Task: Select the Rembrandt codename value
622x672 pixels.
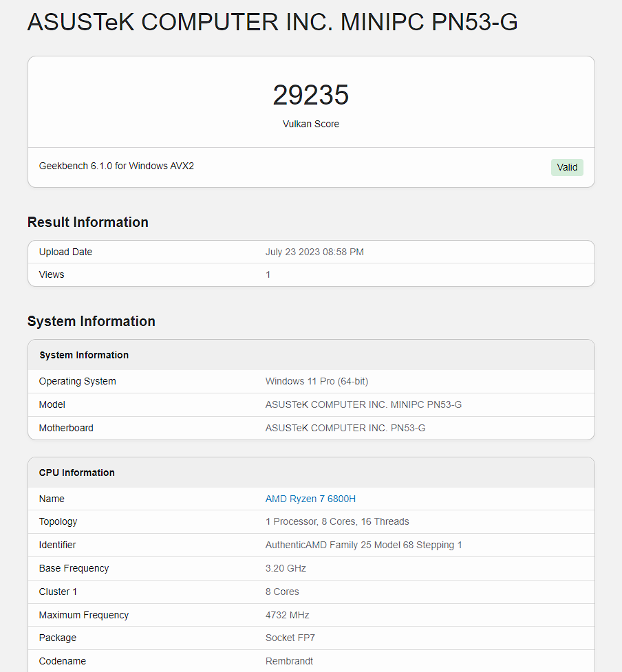Action: tap(290, 661)
